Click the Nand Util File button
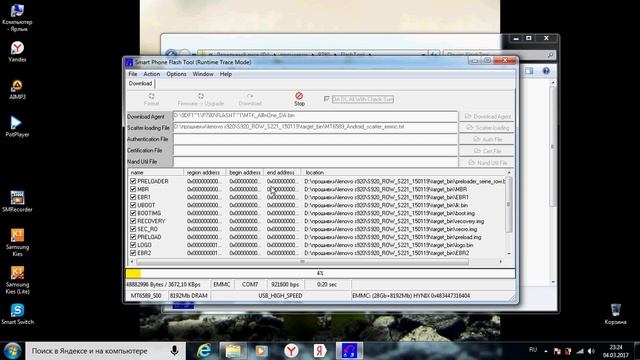Viewport: 640px width, 360px height. (486, 162)
